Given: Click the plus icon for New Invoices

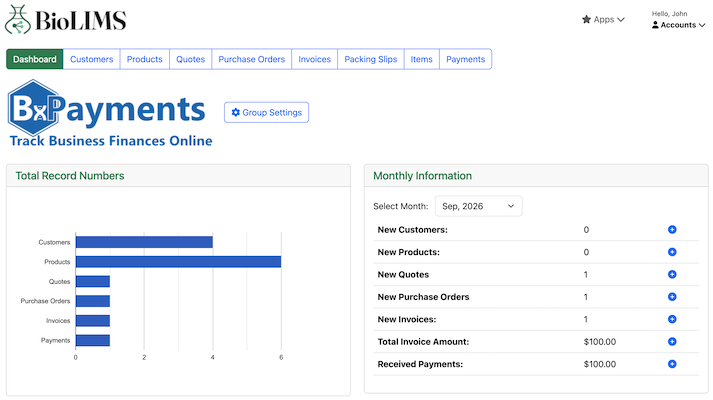Looking at the screenshot, I should click(672, 319).
